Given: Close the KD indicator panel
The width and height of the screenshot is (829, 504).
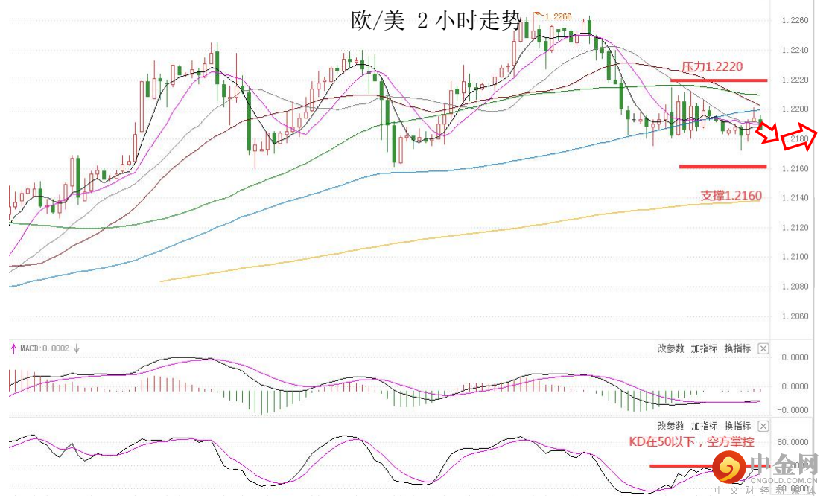Looking at the screenshot, I should click(763, 427).
